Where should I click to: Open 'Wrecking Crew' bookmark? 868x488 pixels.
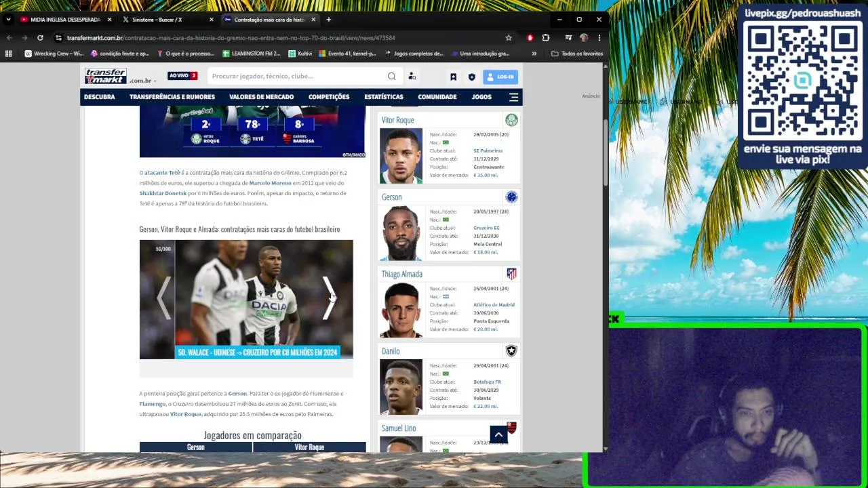pos(54,54)
